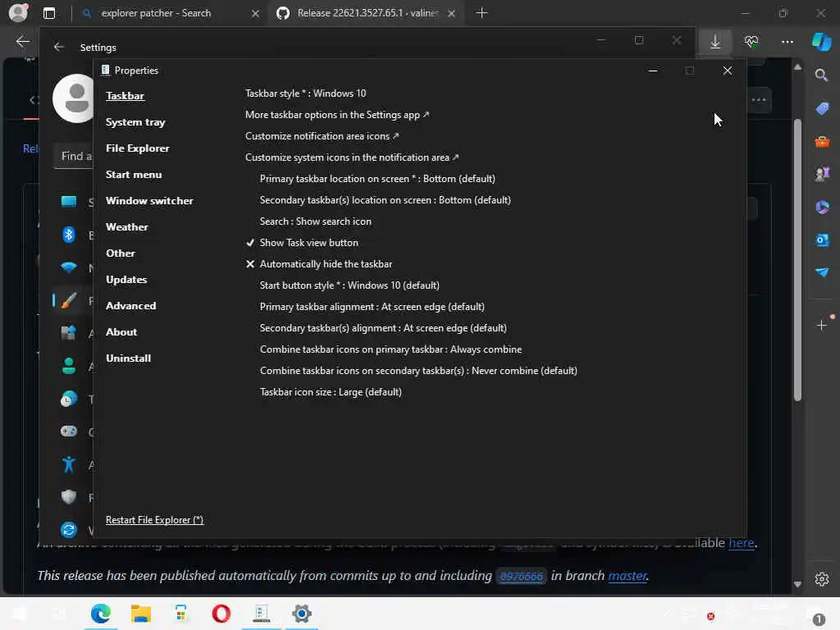Open the Outlook icon in Edge sidebar

tap(822, 240)
